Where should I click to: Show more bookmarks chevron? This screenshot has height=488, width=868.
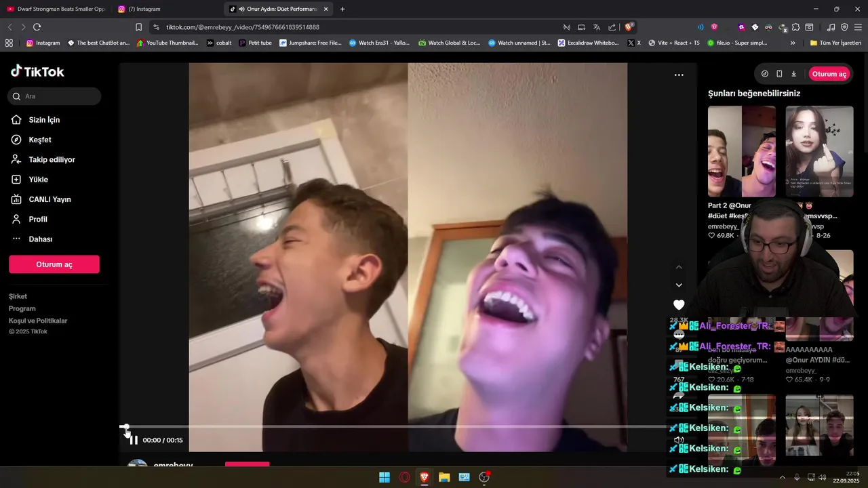click(x=793, y=43)
